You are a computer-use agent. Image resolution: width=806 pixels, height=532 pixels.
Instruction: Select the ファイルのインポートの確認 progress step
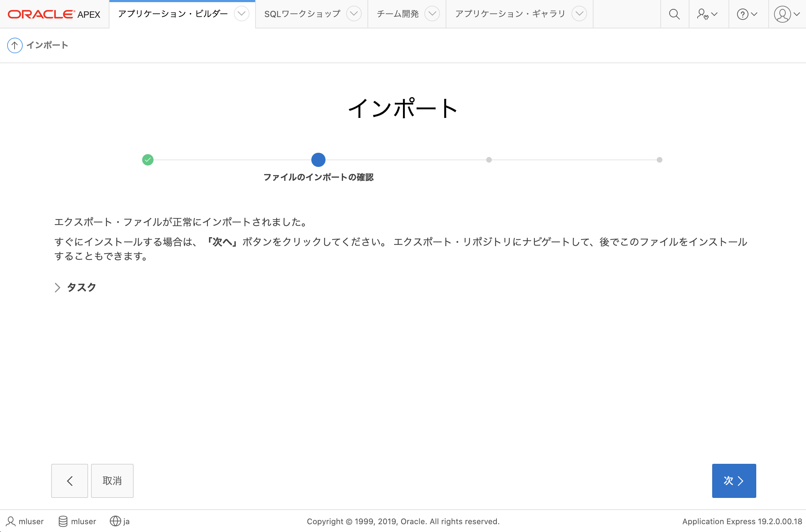click(318, 160)
